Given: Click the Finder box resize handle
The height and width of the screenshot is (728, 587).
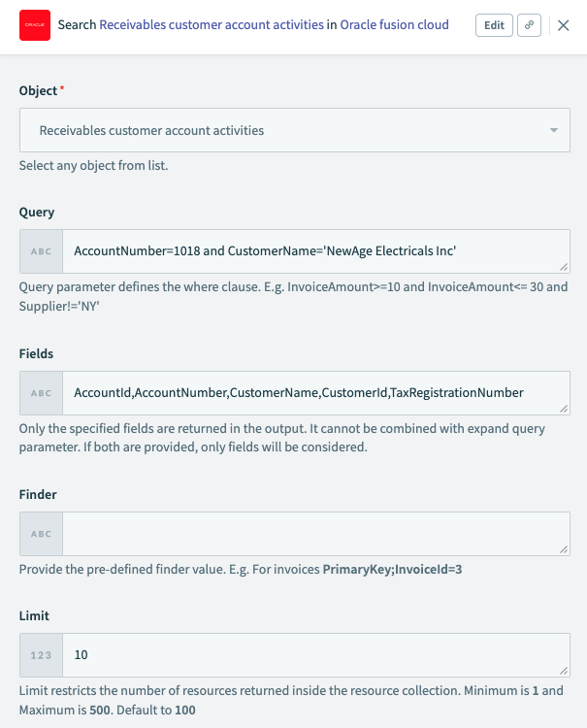Looking at the screenshot, I should [564, 549].
